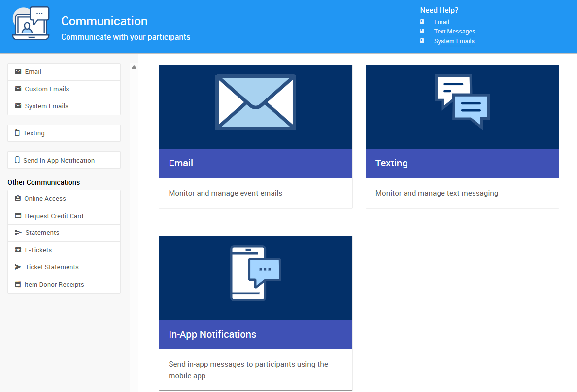The width and height of the screenshot is (577, 392).
Task: Click the send icon beside Statements
Action: pos(19,233)
